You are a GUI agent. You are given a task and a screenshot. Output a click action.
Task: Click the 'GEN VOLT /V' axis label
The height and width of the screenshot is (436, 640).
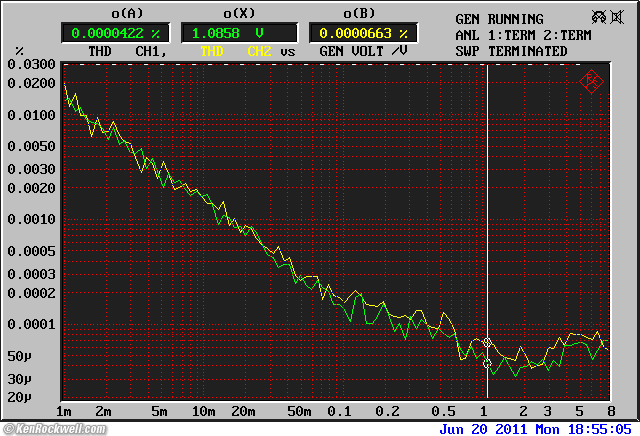[x=363, y=51]
